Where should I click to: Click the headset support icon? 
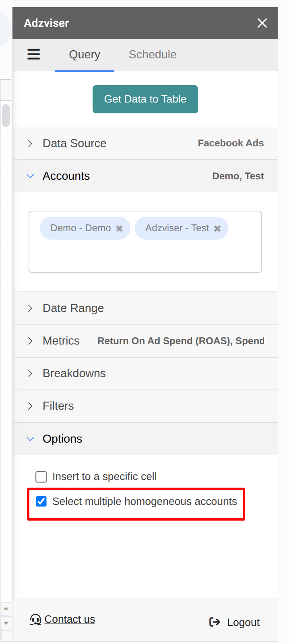pyautogui.click(x=35, y=619)
